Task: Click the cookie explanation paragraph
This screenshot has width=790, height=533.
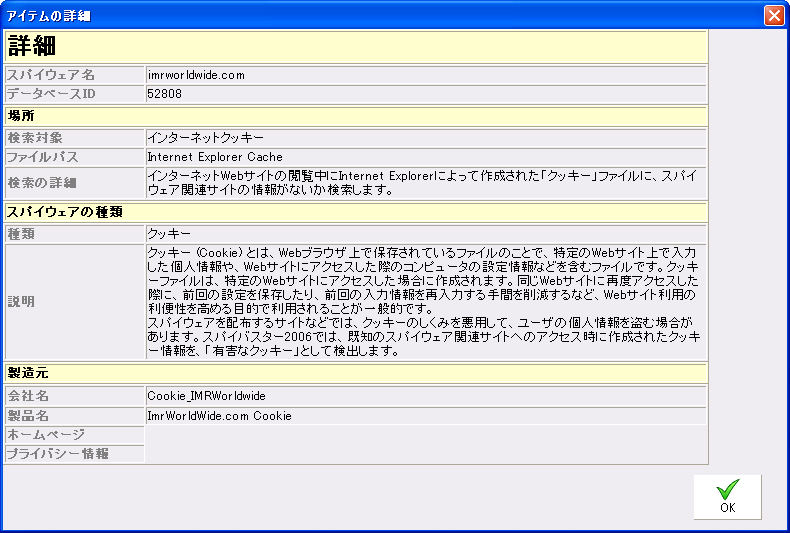Action: 424,301
